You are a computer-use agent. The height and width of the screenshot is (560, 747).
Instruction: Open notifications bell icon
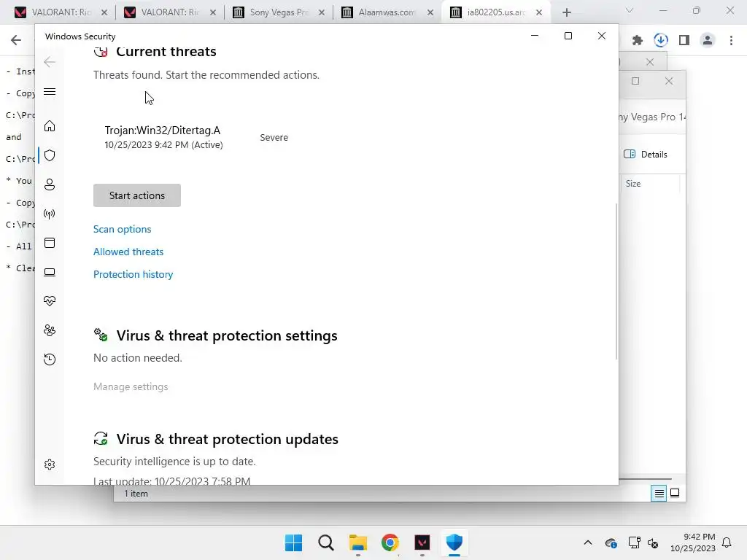[727, 542]
